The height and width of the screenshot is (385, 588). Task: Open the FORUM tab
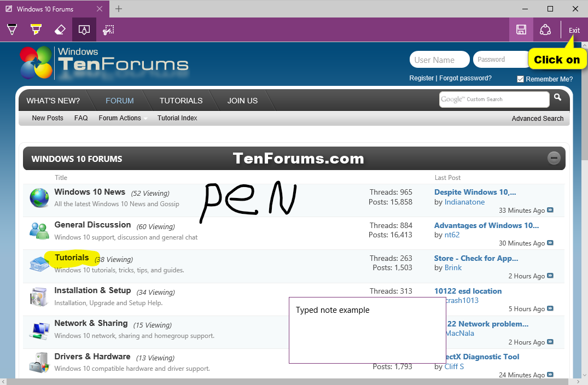pyautogui.click(x=120, y=101)
